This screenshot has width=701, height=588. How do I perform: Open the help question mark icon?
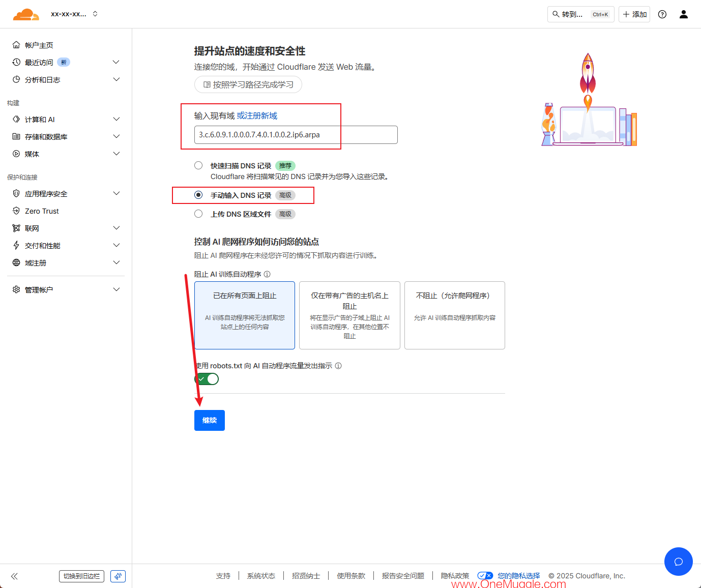pos(662,14)
